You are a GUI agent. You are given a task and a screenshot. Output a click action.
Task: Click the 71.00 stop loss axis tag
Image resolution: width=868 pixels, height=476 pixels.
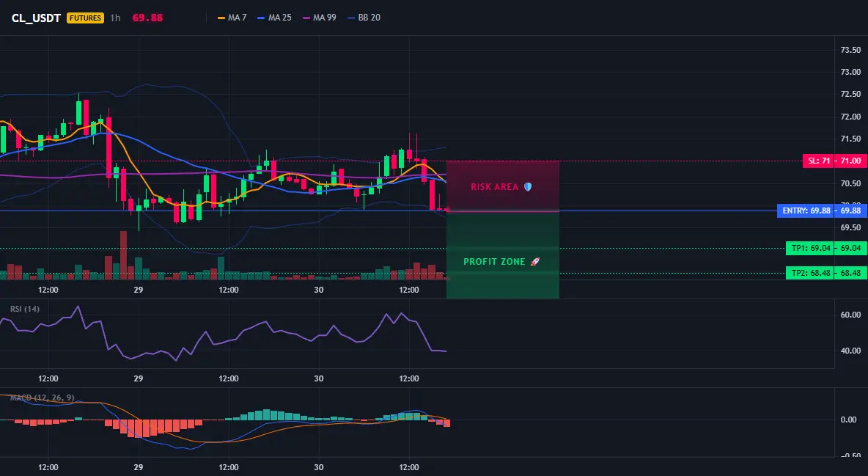[x=851, y=161]
